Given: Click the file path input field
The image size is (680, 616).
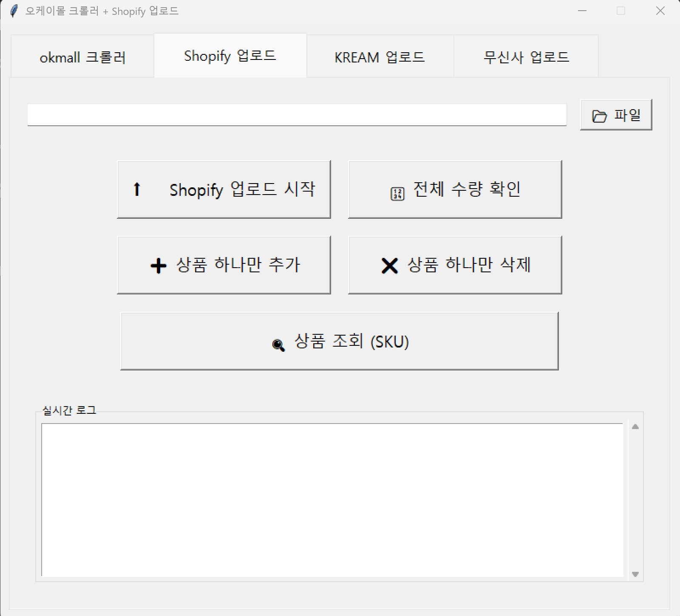Looking at the screenshot, I should point(297,115).
